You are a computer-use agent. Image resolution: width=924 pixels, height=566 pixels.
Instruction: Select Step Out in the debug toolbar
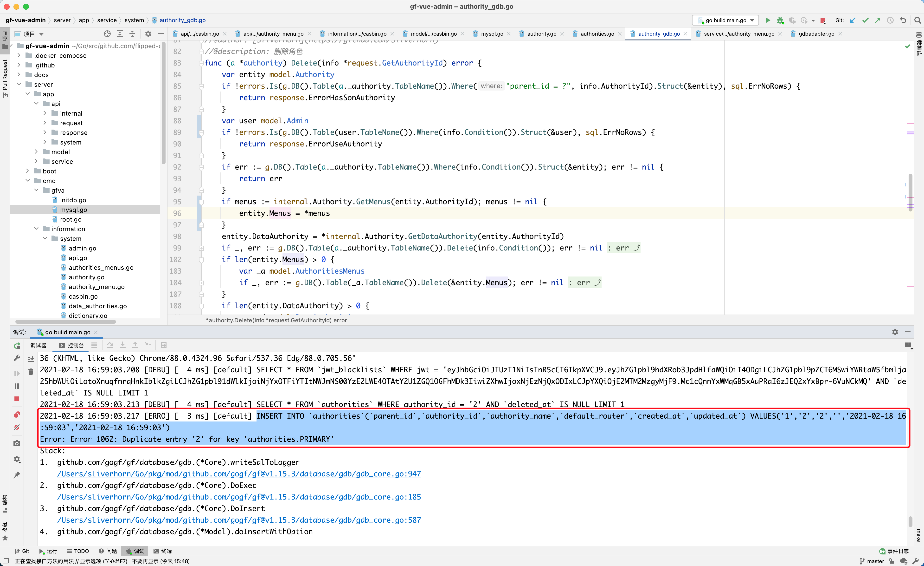135,345
